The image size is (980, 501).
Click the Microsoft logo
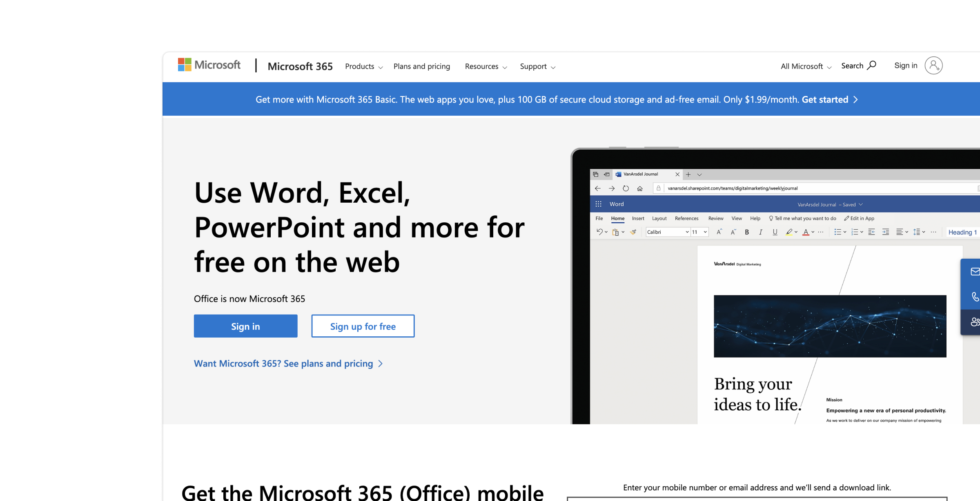(x=209, y=65)
